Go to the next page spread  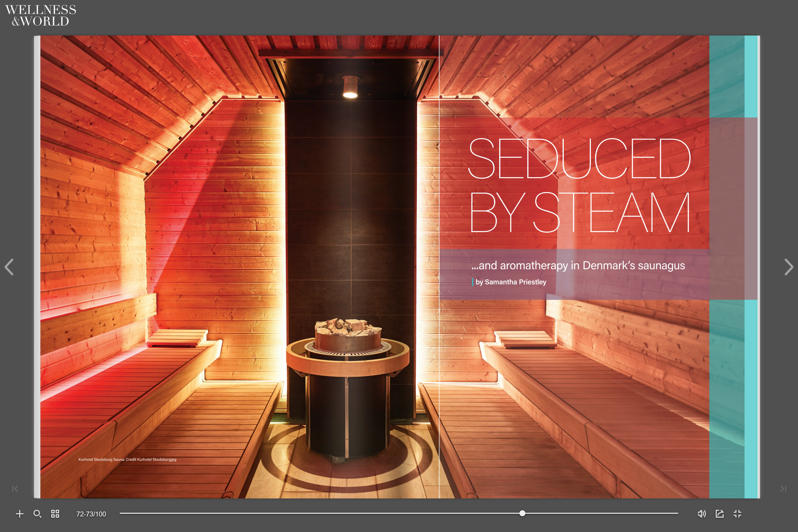788,267
